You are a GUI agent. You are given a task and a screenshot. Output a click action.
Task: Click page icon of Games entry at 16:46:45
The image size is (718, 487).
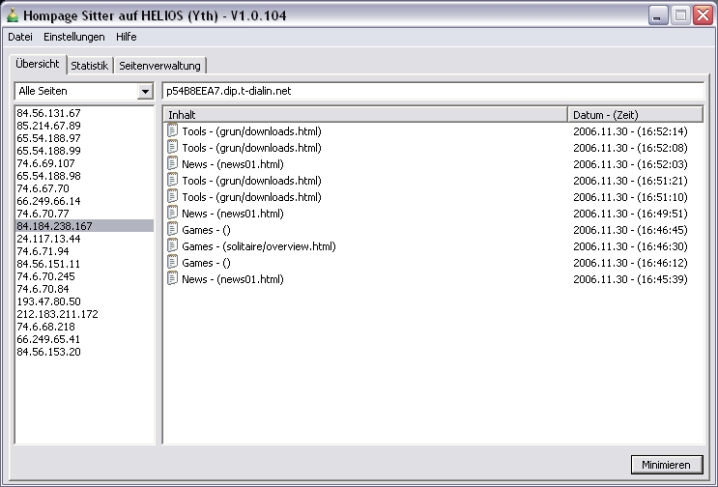click(x=172, y=230)
